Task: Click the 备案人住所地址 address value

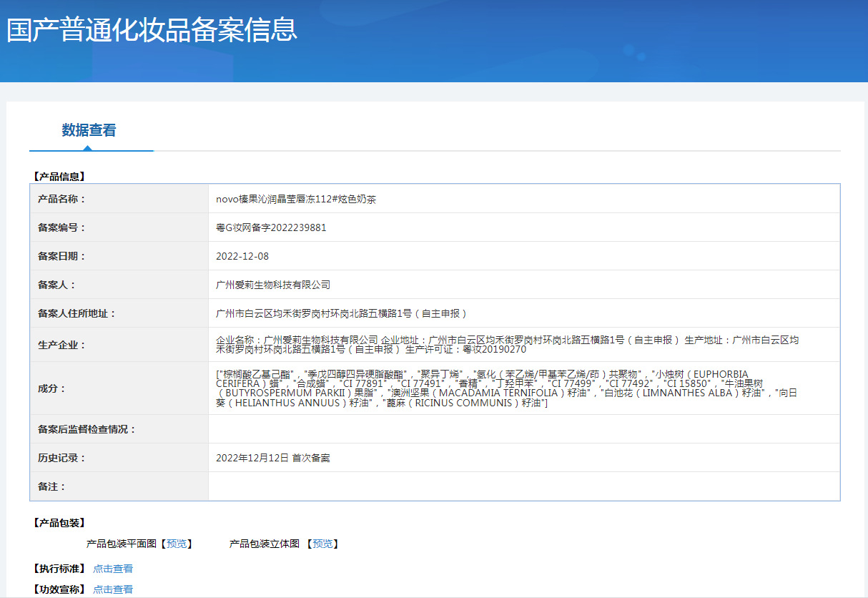Action: click(341, 313)
